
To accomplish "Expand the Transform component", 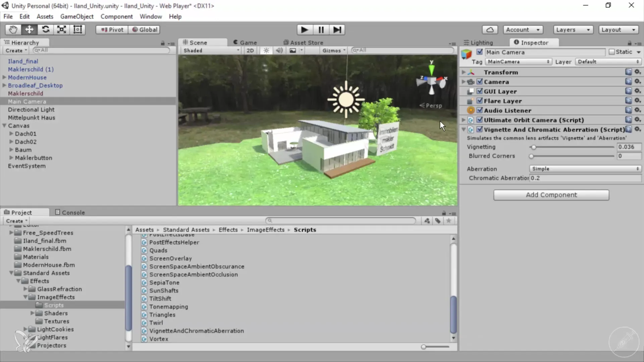I will pos(464,72).
